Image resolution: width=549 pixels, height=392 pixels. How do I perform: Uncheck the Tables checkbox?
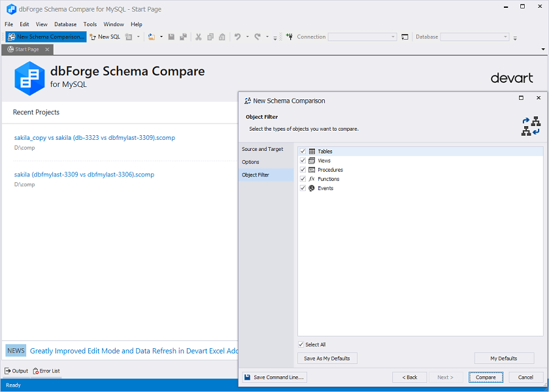point(303,151)
